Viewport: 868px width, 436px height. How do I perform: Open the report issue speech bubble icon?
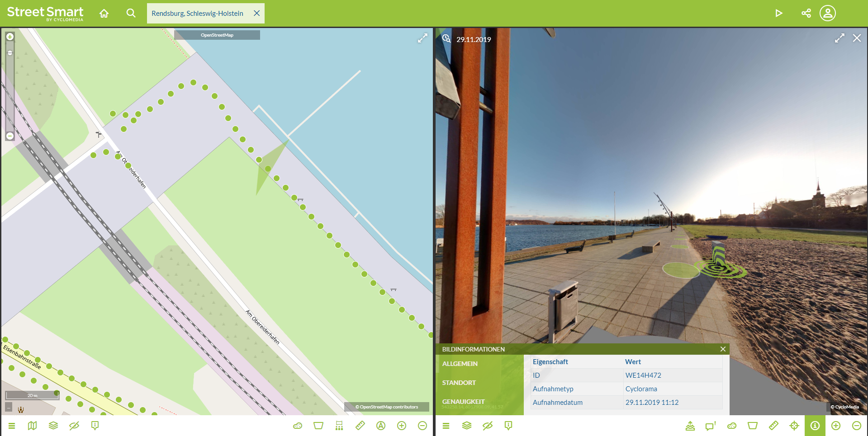pyautogui.click(x=711, y=426)
